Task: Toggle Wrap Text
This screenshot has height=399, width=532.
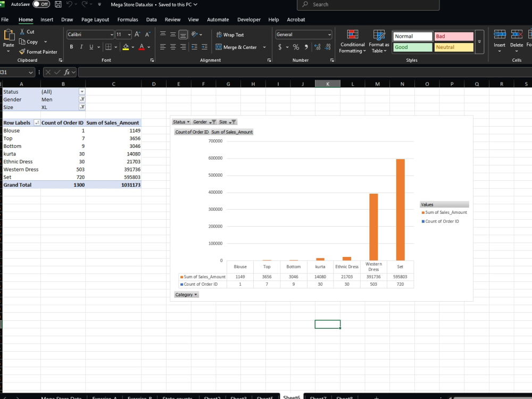Action: tap(230, 35)
